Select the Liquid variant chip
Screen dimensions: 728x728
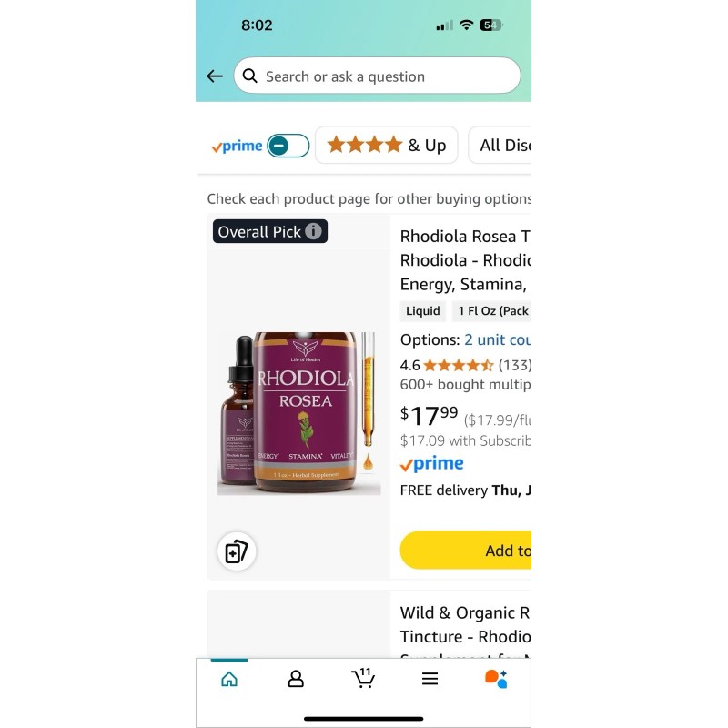(x=423, y=311)
